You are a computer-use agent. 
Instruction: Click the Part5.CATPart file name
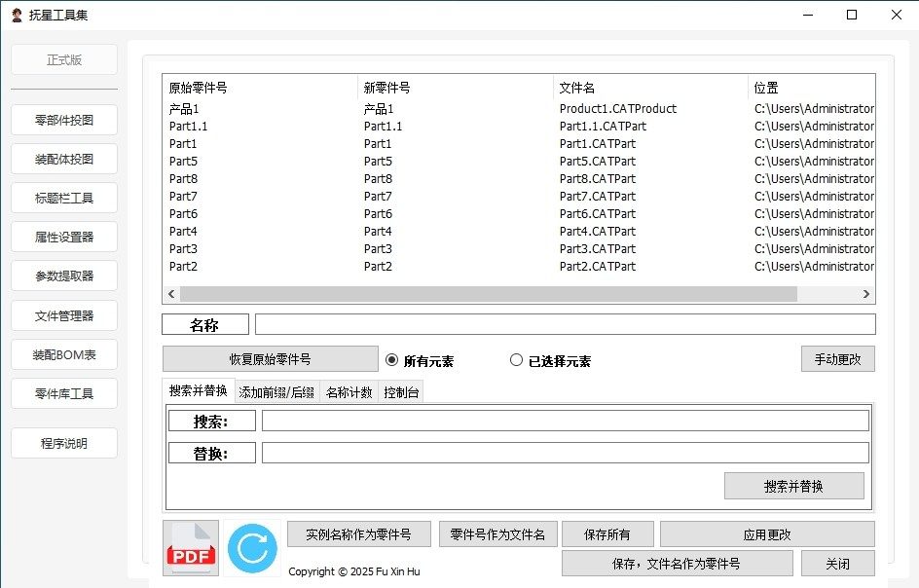click(598, 162)
